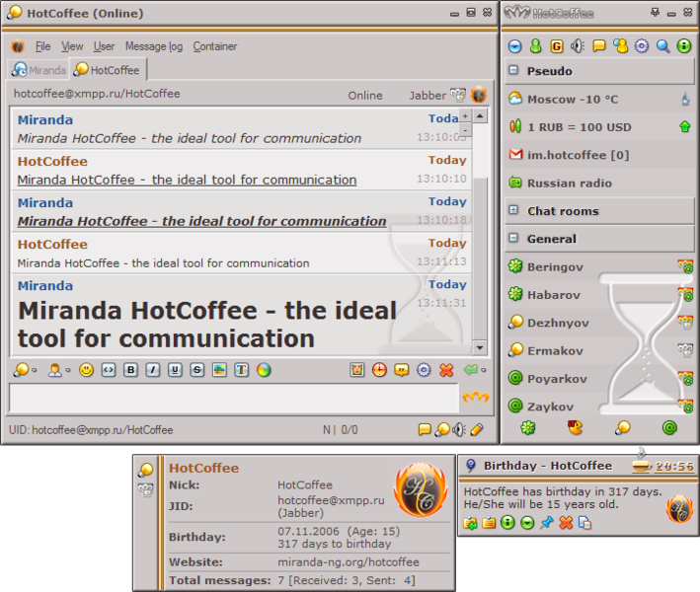
Task: Toggle groups G icon in contact list
Action: (557, 46)
